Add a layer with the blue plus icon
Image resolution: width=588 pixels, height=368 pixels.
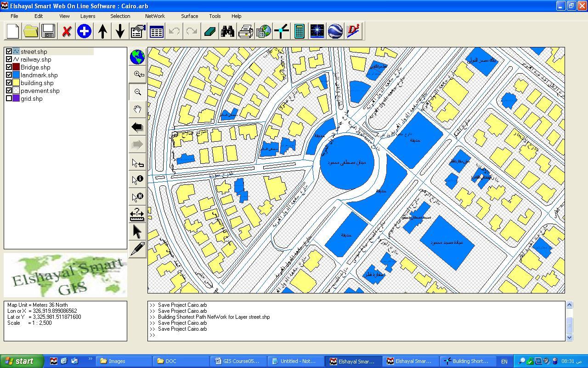pos(84,31)
